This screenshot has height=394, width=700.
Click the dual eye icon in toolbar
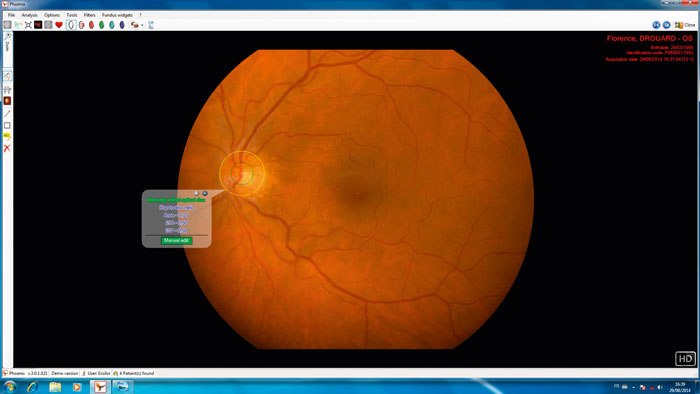(x=134, y=25)
